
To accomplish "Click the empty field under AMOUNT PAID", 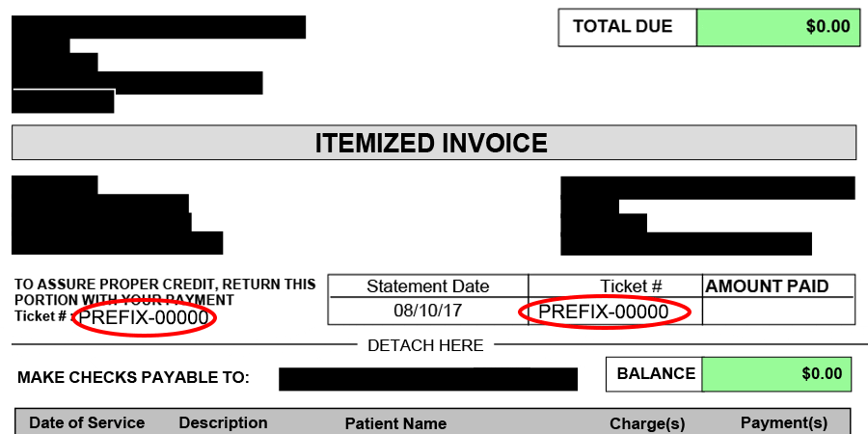I will (x=778, y=311).
